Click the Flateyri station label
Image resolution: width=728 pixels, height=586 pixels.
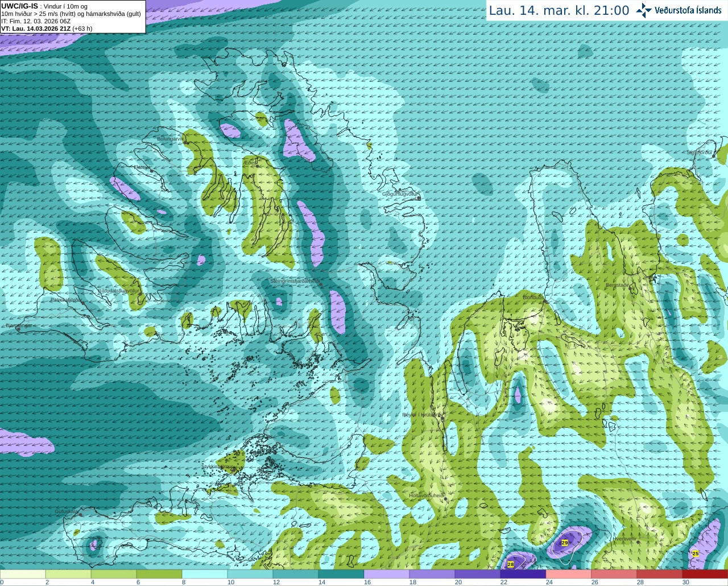pyautogui.click(x=142, y=167)
